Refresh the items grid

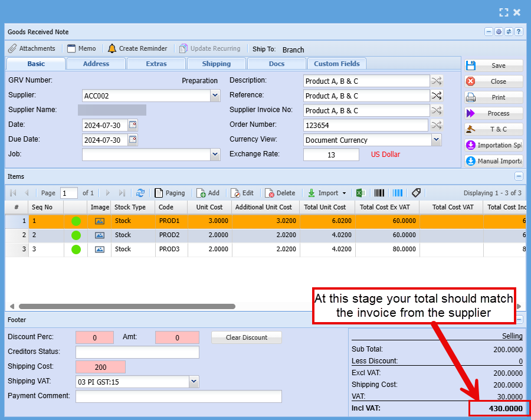tap(140, 193)
